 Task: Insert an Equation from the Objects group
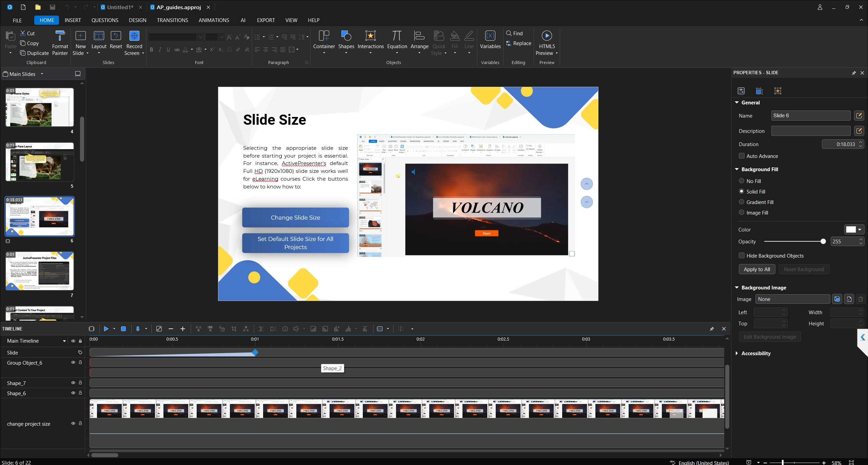(397, 41)
